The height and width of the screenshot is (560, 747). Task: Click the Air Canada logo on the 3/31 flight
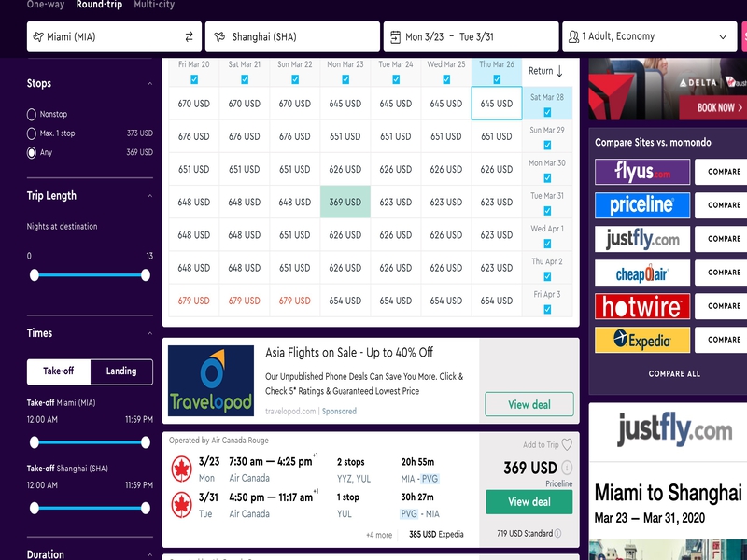[x=181, y=505]
